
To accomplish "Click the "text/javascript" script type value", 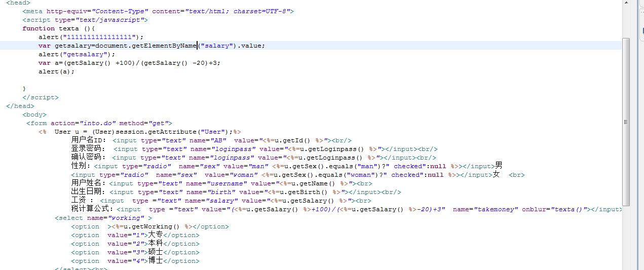I will coord(107,20).
